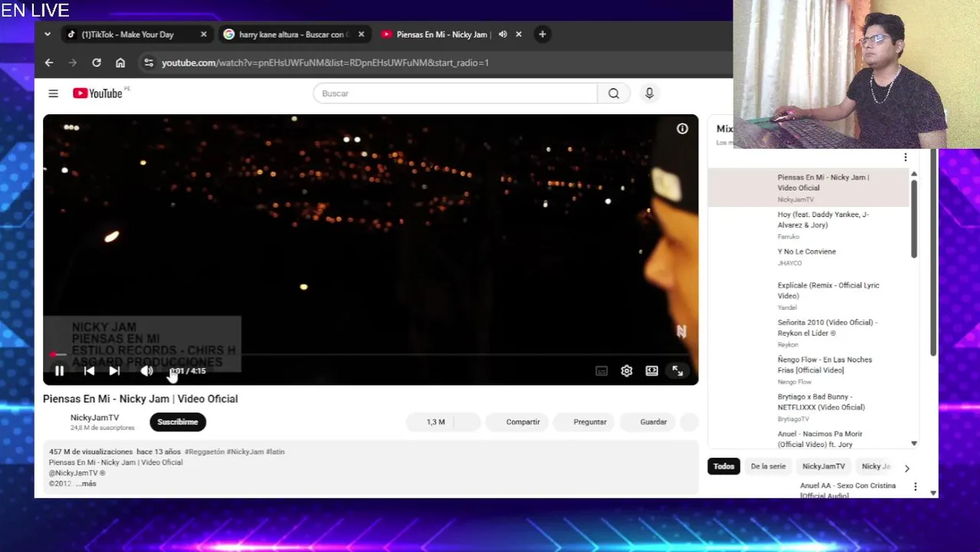
Task: Open the #Reggaetón hashtag link
Action: coord(204,452)
